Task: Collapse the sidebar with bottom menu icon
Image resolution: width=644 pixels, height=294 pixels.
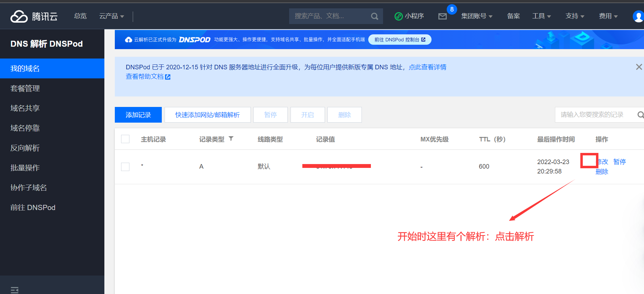Action: pyautogui.click(x=15, y=290)
